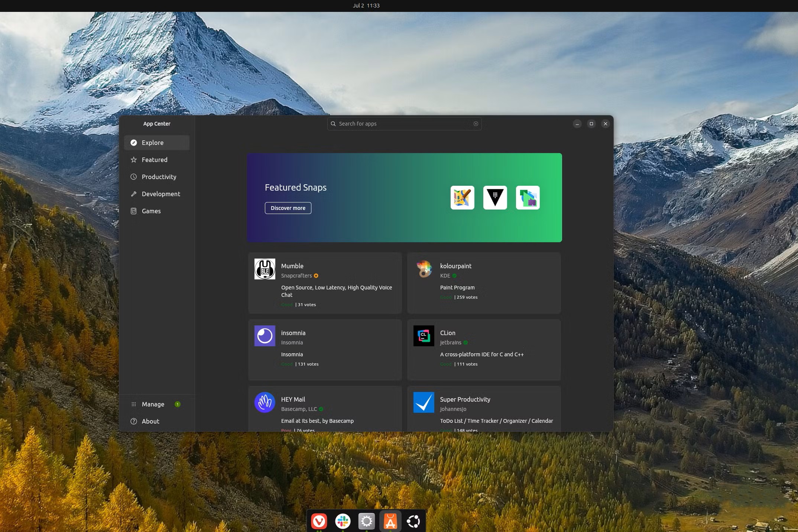This screenshot has height=532, width=798.
Task: Open Slack from the dock
Action: coord(343,522)
